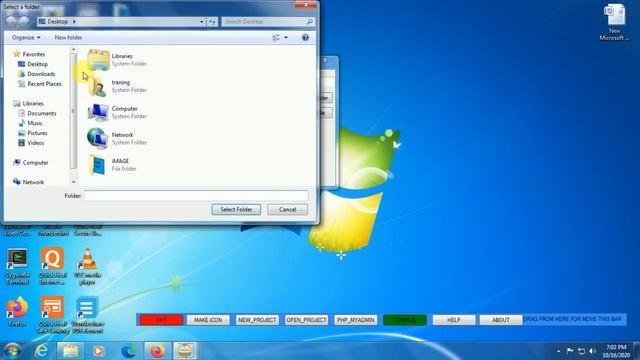
Task: Open the Organize dropdown menu
Action: pos(26,38)
